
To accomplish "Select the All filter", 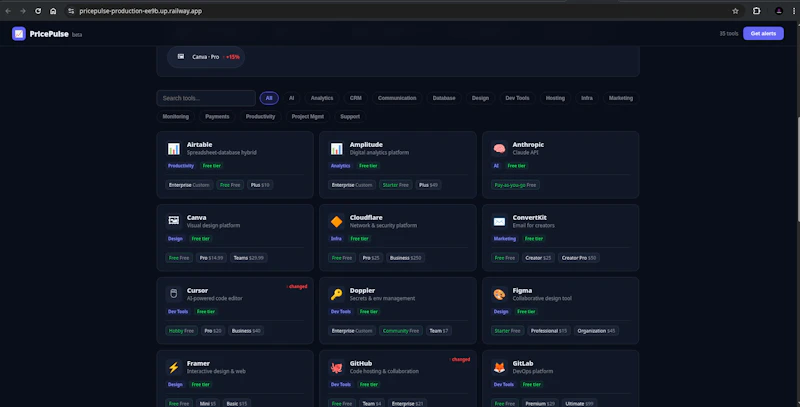I will point(269,98).
